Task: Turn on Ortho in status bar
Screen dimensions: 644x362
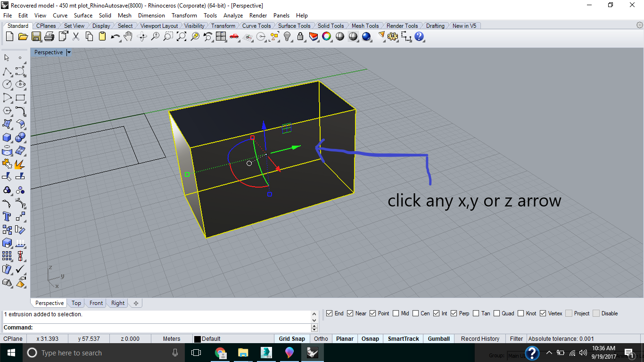Action: pos(321,339)
